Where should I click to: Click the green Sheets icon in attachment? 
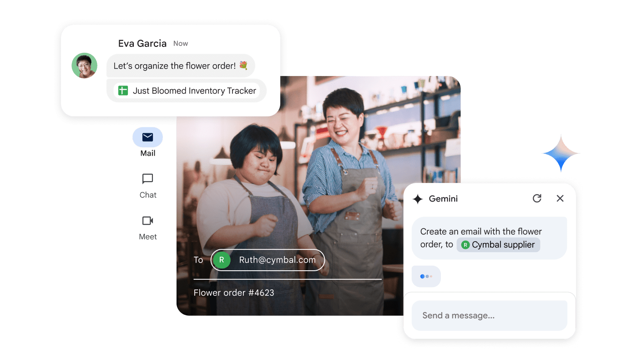[123, 91]
